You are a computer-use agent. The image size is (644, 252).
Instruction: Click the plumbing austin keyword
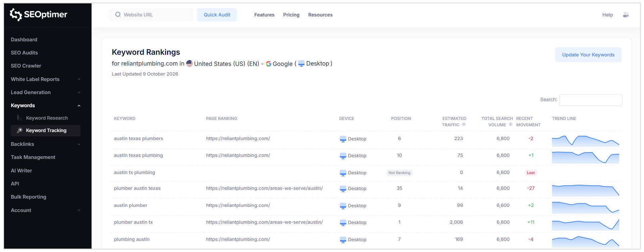point(132,239)
